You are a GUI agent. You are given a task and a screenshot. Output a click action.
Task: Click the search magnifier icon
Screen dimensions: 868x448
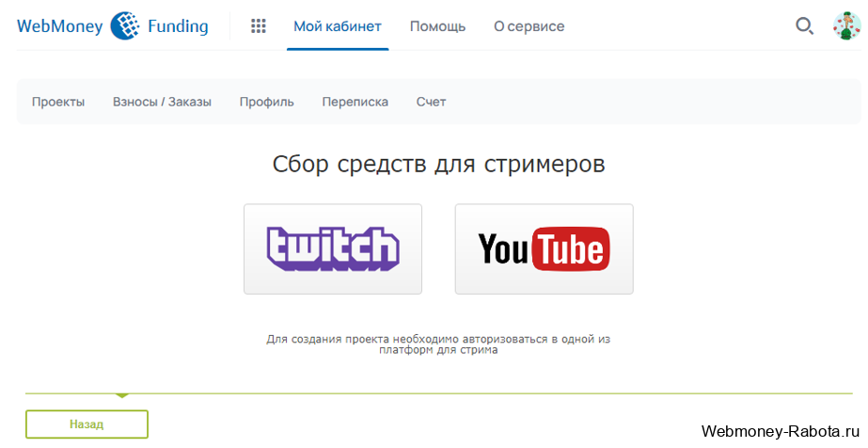coord(804,26)
